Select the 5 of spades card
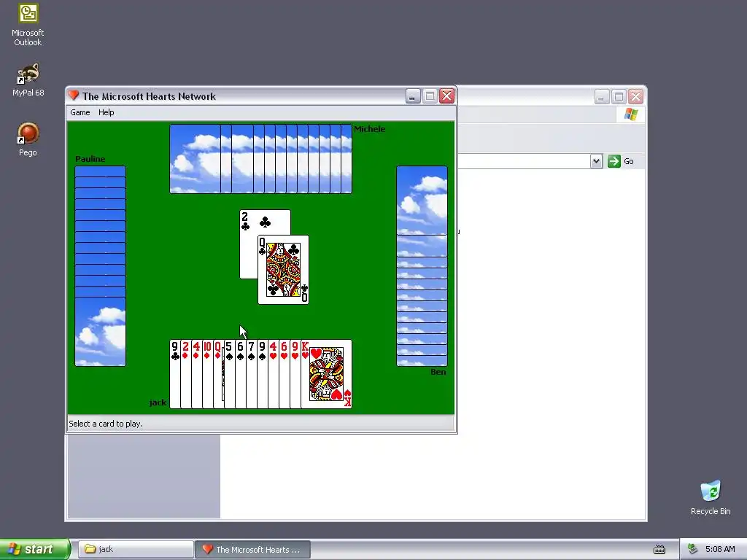Viewport: 747px width, 560px height. coord(230,374)
